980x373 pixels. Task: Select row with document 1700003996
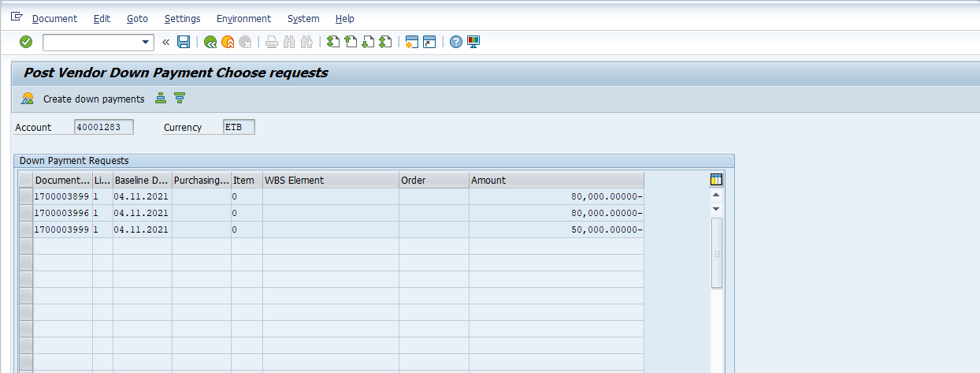coord(26,213)
